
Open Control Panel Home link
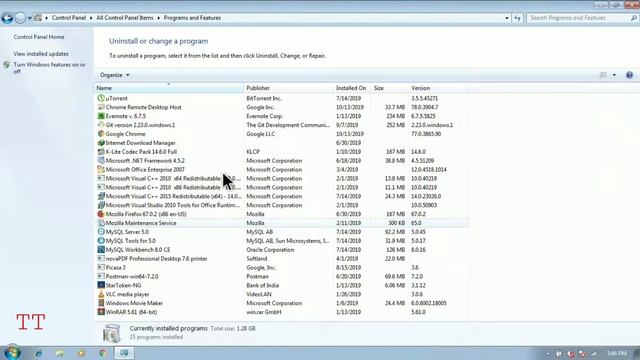(x=39, y=37)
